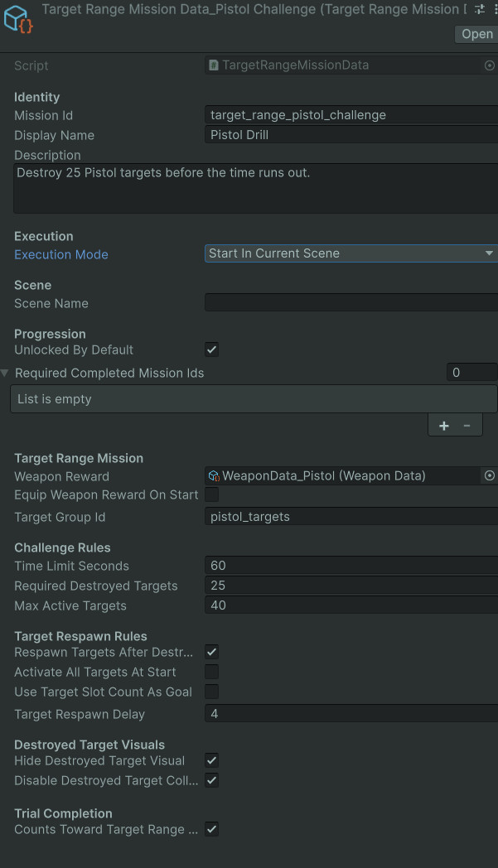The width and height of the screenshot is (498, 868).
Task: Click the Max Active Targets label
Action: point(70,605)
